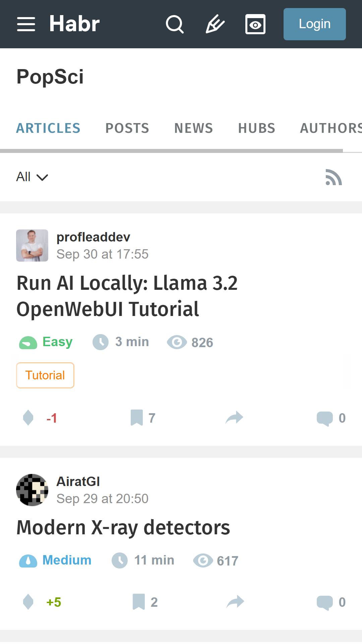Share the Modern X-ray detectors article
362x644 pixels.
point(235,602)
